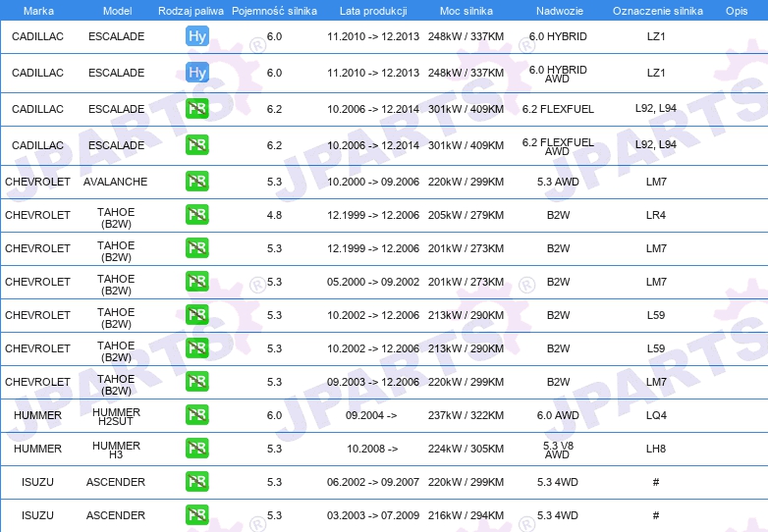
Task: Click the Lata produkcji column header
Action: click(373, 11)
